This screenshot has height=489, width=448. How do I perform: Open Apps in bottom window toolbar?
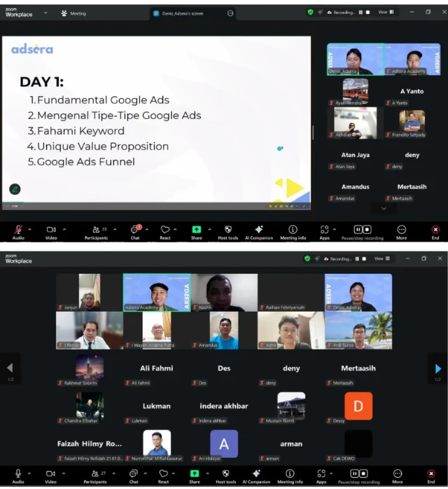pyautogui.click(x=321, y=476)
